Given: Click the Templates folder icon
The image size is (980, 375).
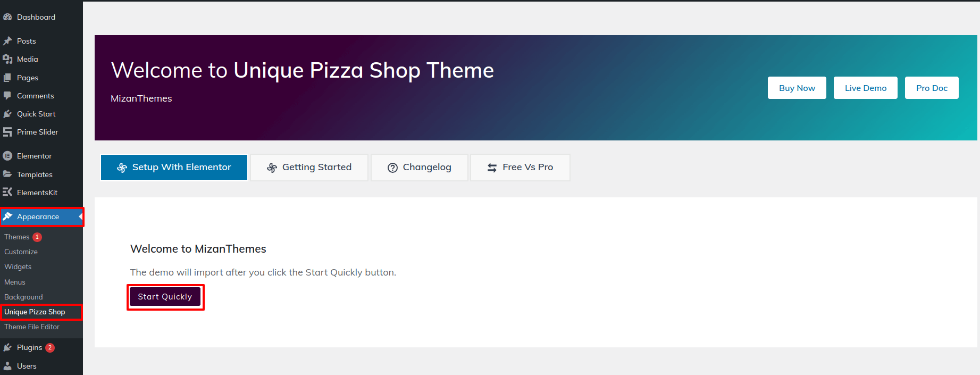Looking at the screenshot, I should click(x=7, y=174).
